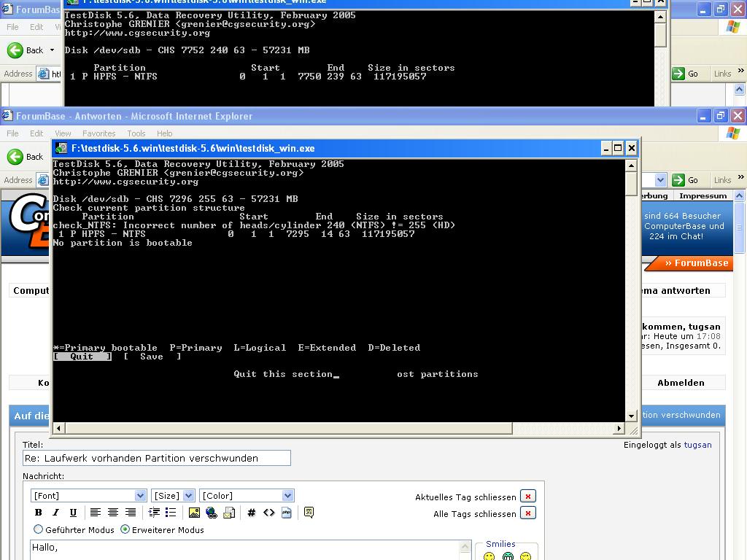Click the Links label in the front IE toolbar
The image size is (747, 560).
[x=722, y=180]
